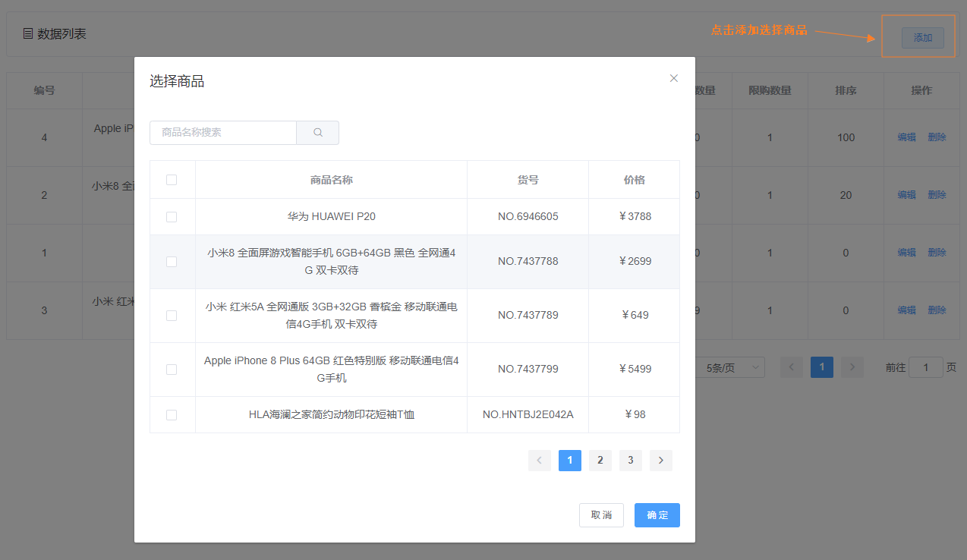Click the 确定 confirm button

[x=657, y=514]
